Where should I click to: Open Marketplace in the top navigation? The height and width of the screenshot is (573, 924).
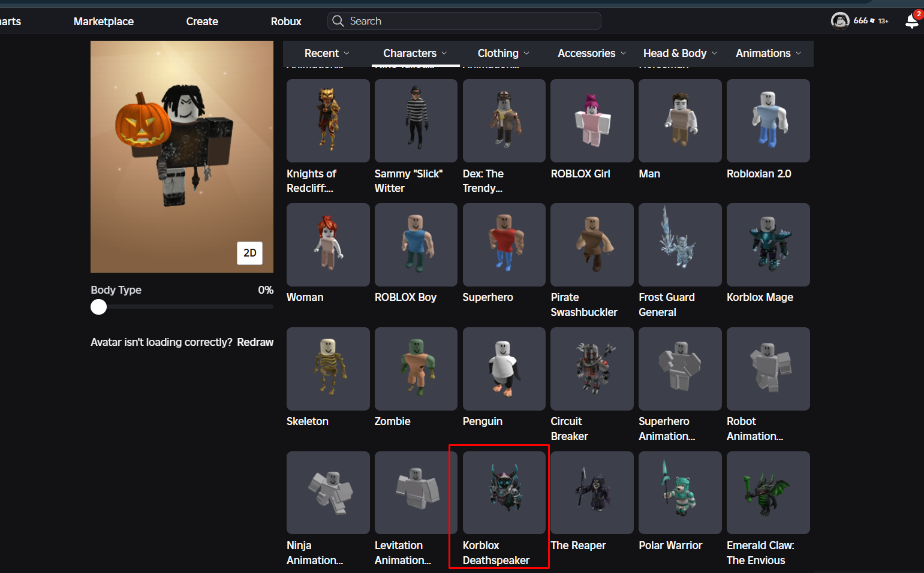click(104, 22)
